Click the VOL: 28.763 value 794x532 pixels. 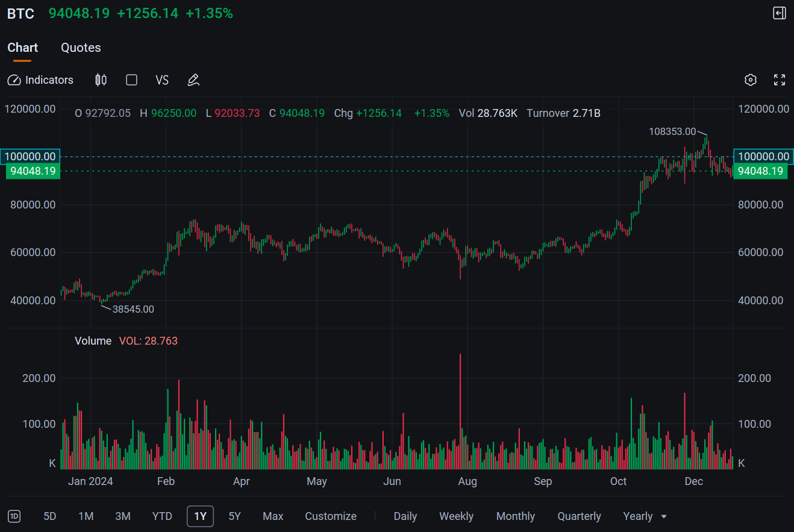coord(148,341)
